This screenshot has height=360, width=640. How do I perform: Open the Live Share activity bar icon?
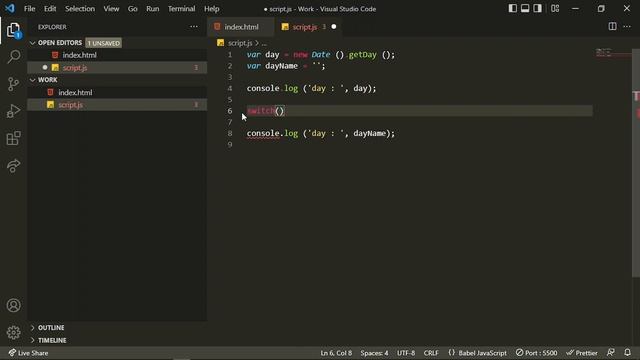click(13, 166)
